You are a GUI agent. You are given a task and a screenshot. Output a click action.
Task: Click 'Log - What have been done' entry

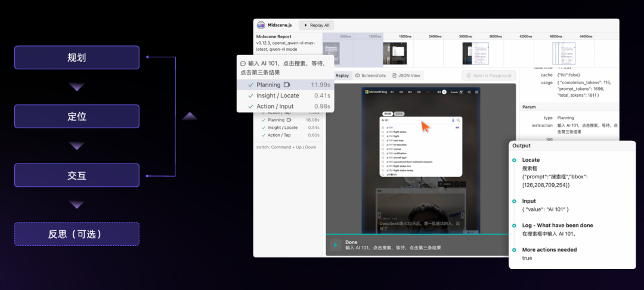click(x=558, y=225)
